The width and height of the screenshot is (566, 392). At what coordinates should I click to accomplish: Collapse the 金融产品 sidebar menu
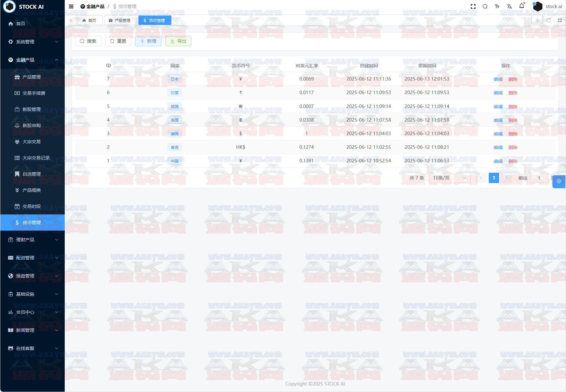(32, 60)
